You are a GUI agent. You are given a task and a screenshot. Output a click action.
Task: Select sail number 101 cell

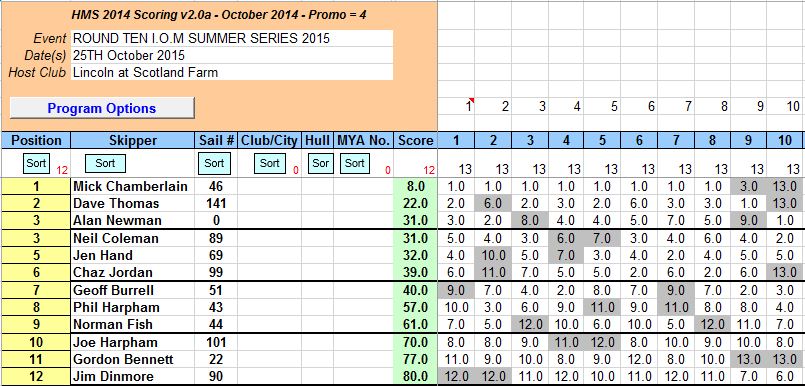216,342
